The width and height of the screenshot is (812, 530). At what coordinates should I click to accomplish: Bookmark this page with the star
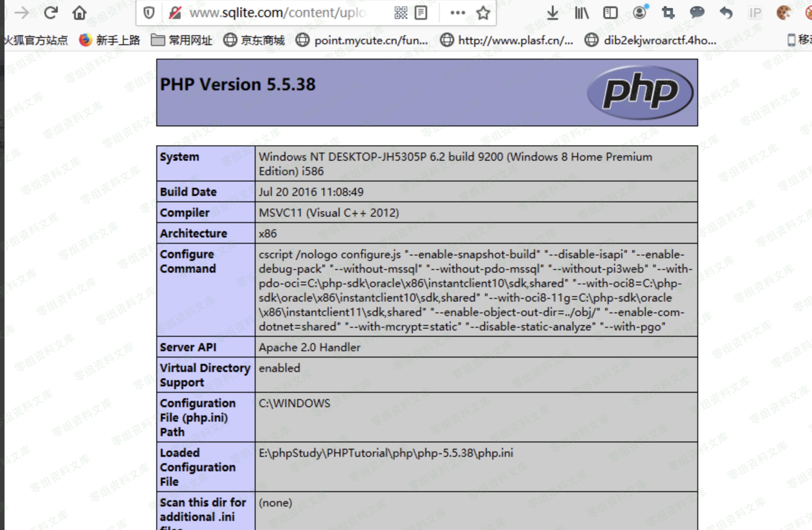(x=483, y=13)
